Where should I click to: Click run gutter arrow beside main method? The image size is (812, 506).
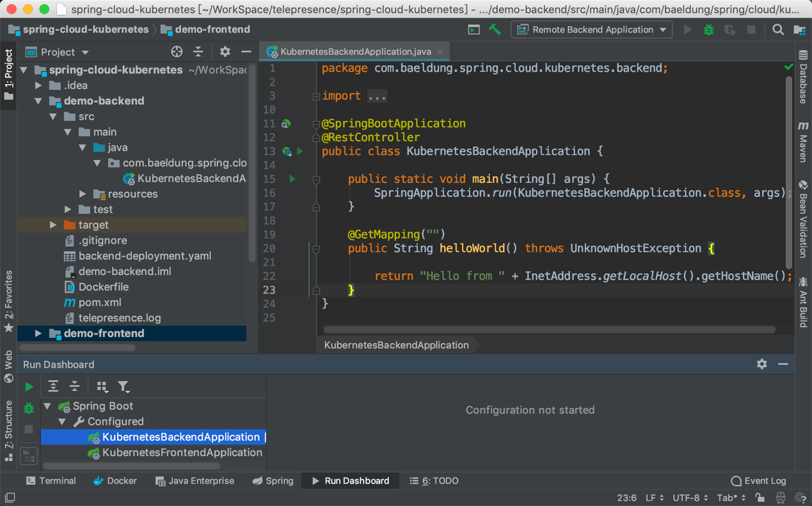tap(292, 179)
